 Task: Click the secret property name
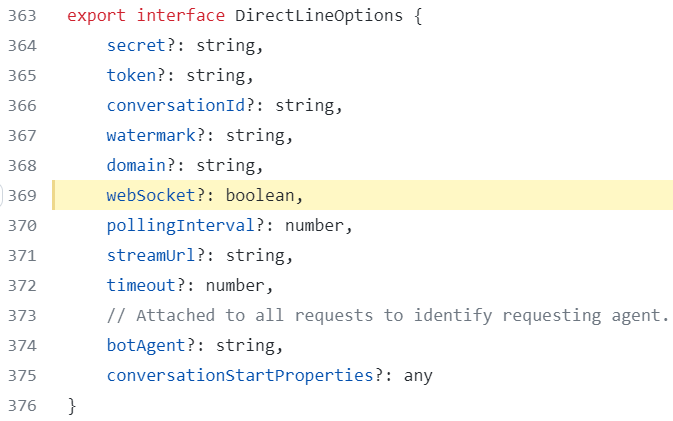[136, 45]
